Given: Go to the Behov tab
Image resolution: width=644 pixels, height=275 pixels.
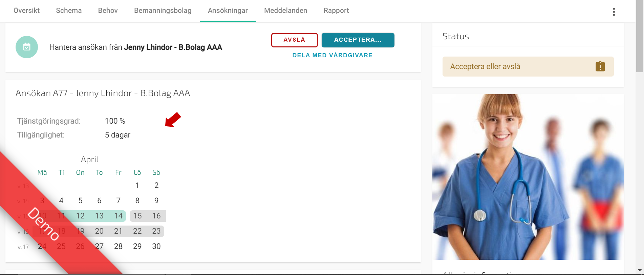Looking at the screenshot, I should tap(108, 10).
